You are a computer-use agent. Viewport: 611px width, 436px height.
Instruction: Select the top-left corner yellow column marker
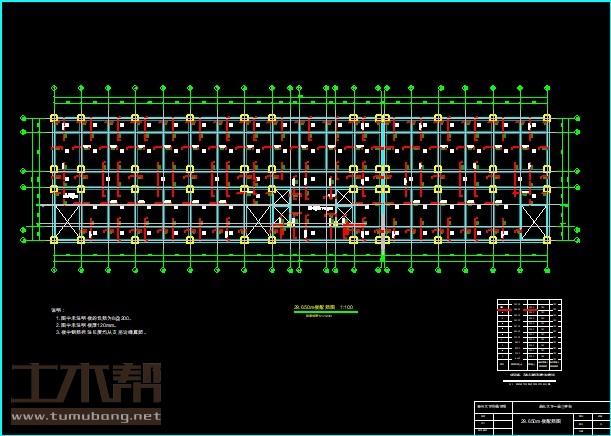55,118
